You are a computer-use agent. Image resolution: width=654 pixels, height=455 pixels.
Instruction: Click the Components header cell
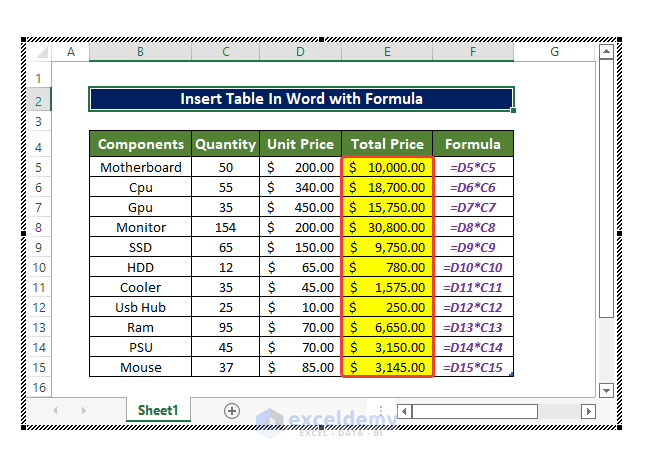141,144
